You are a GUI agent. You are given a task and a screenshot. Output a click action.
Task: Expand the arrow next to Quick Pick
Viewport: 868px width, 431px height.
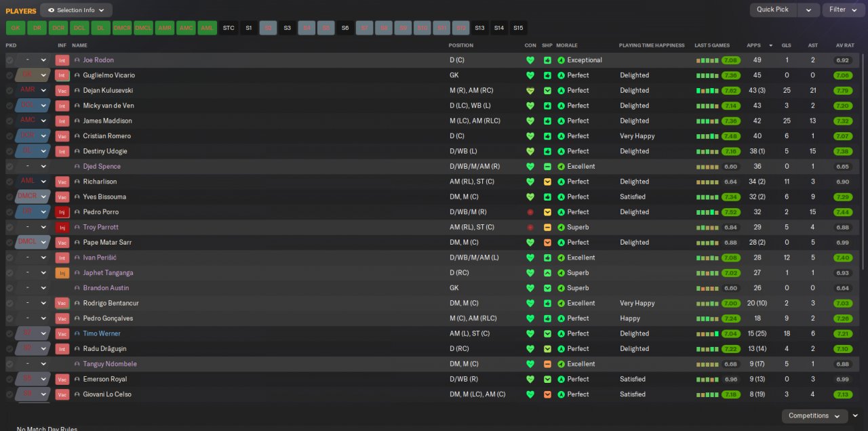[808, 9]
